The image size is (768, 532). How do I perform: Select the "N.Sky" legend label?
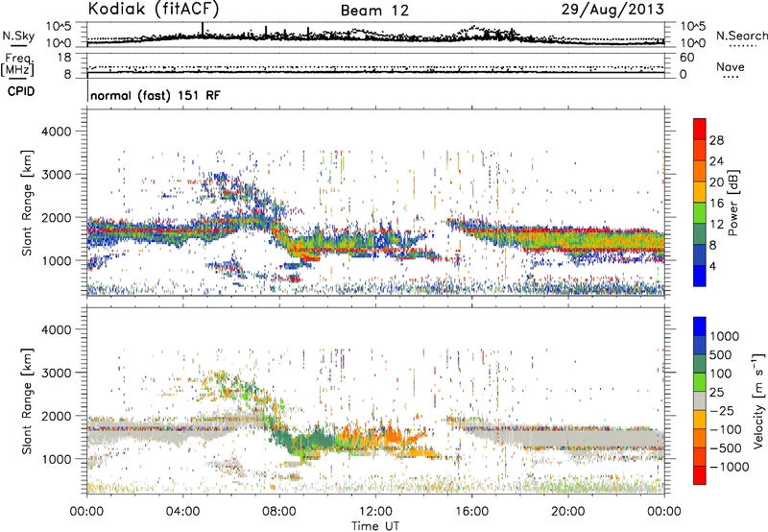[x=18, y=36]
